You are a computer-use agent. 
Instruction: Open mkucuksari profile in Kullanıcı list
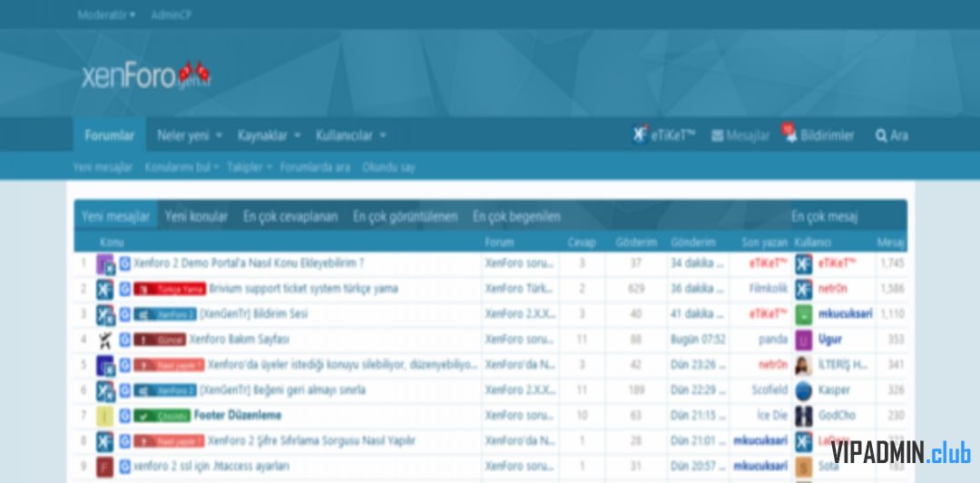pos(845,314)
